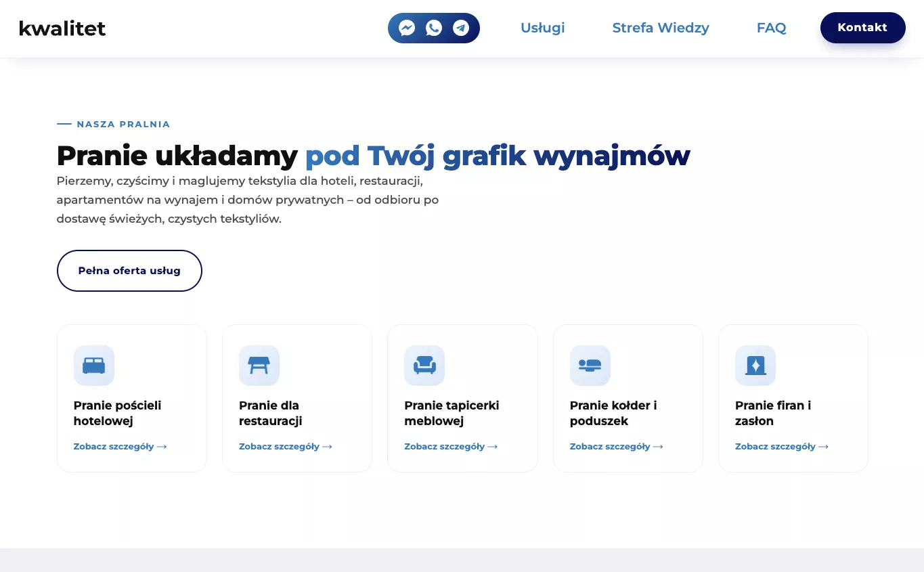The width and height of the screenshot is (924, 572).
Task: Click the sofa icon for upholstery cleaning
Action: point(424,366)
